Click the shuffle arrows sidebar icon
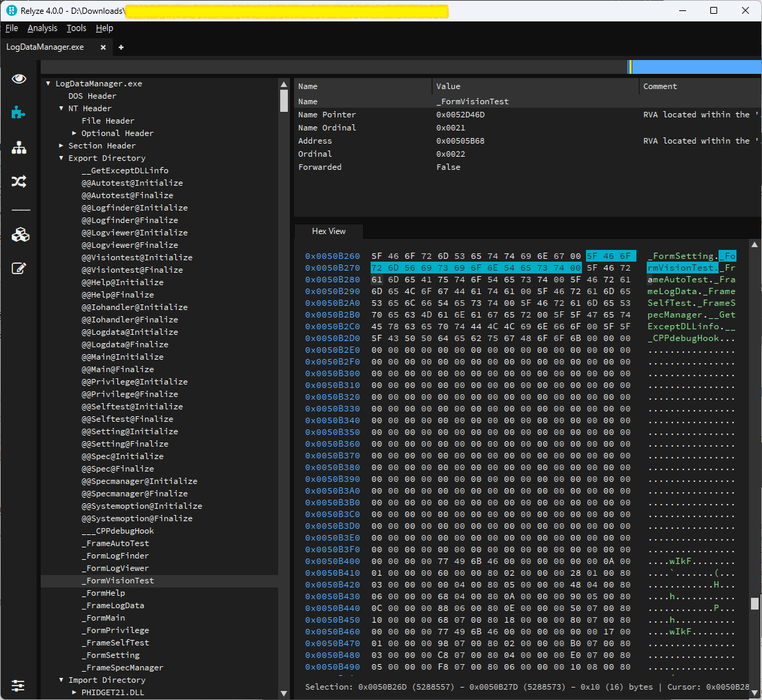The width and height of the screenshot is (762, 700). [x=19, y=182]
